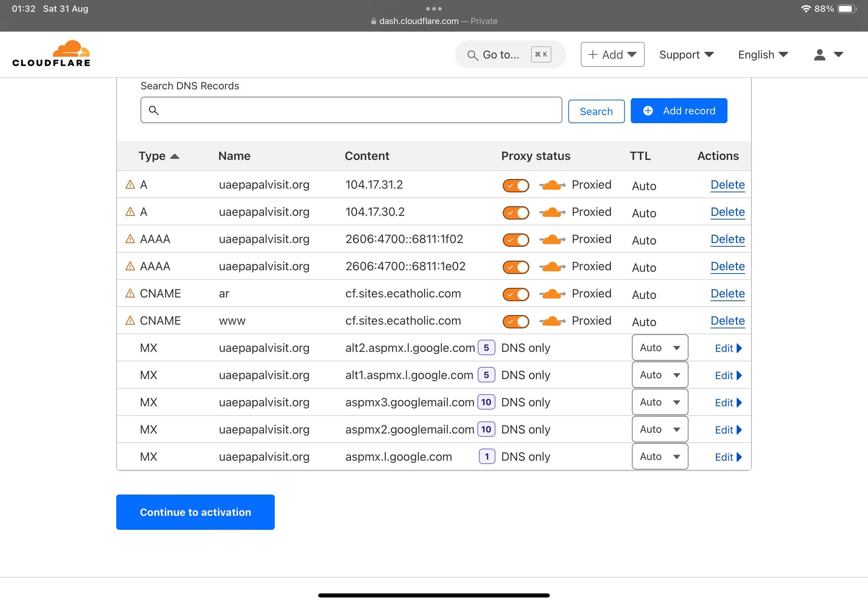Delete the AAAA 2606:4700::6811:1e02 record
868x603 pixels.
727,266
